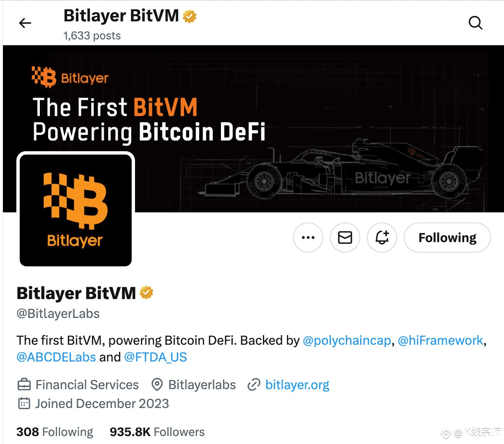Image resolution: width=504 pixels, height=444 pixels.
Task: Turn on notifications with the bell icon
Action: pos(382,237)
